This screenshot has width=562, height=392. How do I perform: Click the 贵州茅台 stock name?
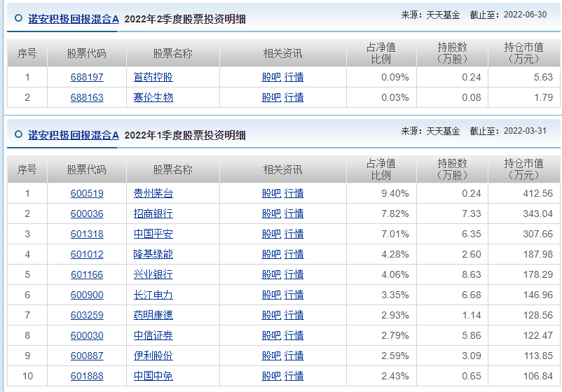tap(153, 194)
